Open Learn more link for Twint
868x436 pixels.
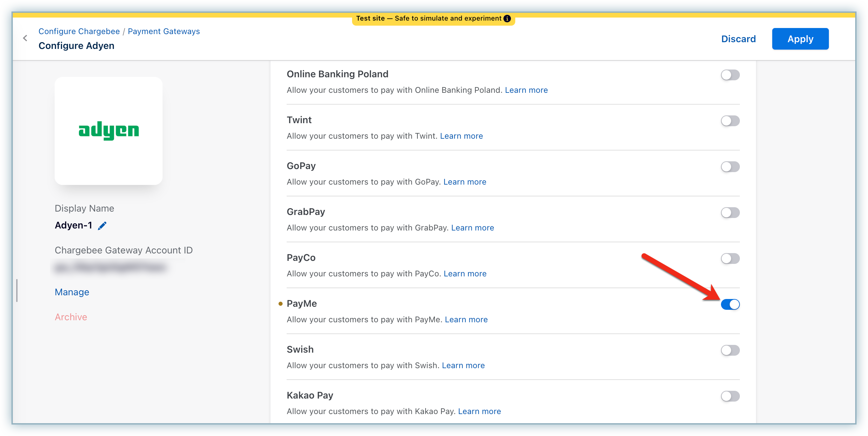(461, 136)
